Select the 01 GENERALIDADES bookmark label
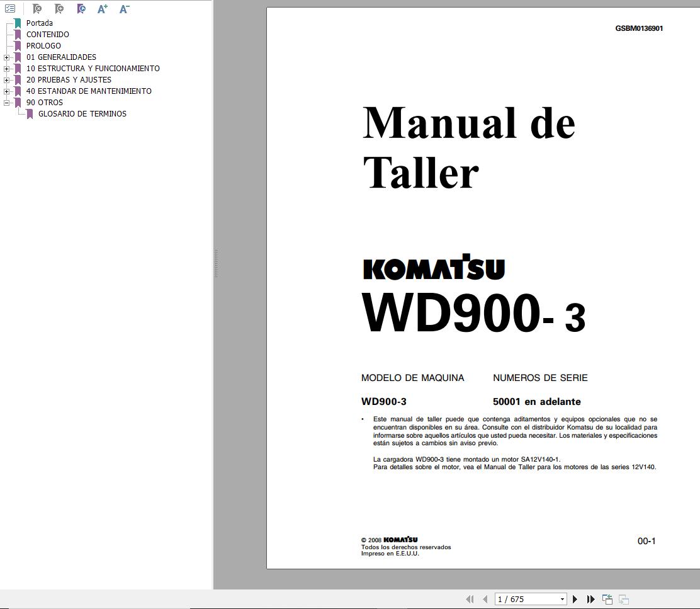700x609 pixels. (61, 57)
